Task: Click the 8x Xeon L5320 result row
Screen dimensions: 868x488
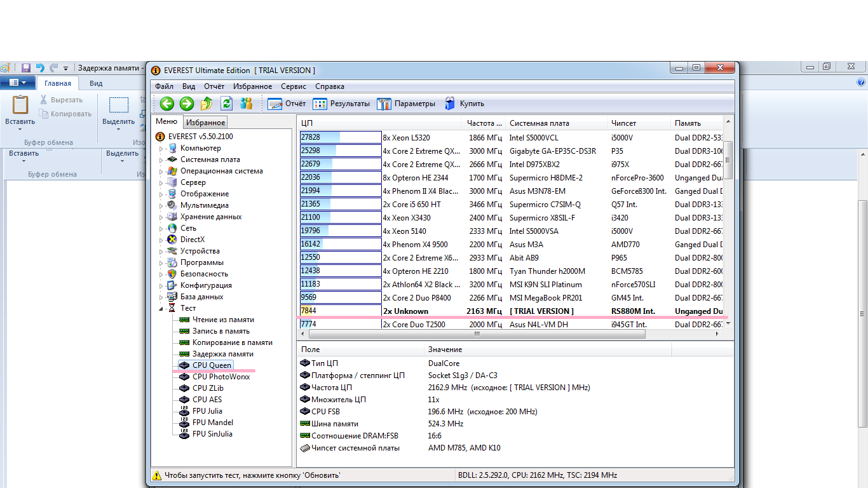Action: coord(512,137)
